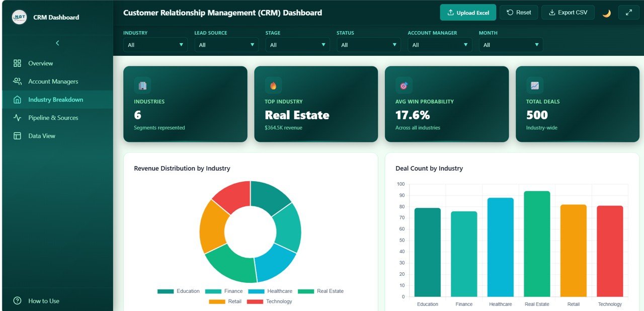Click the flame icon on the Top Industry card
The width and height of the screenshot is (644, 311).
click(x=273, y=85)
